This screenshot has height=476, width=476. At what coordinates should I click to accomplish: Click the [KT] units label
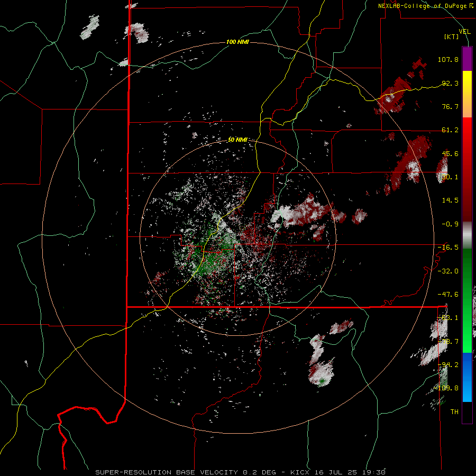[x=452, y=36]
